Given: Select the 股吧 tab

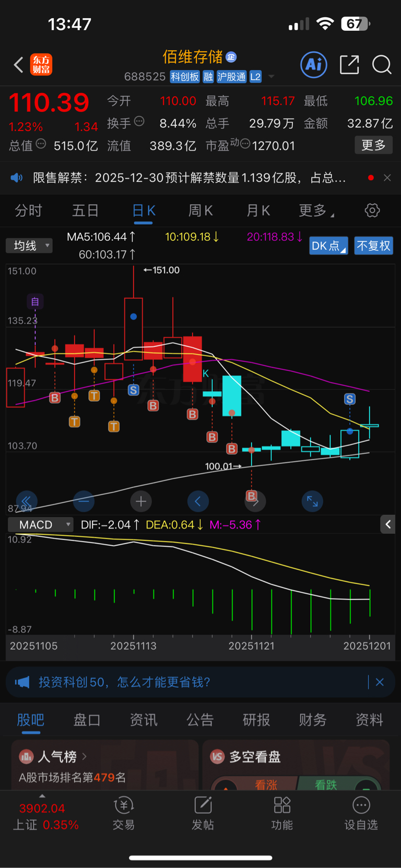Looking at the screenshot, I should point(31,720).
